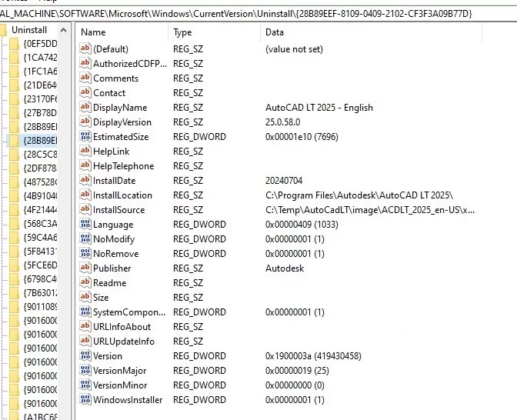Open the {487528 registry key
This screenshot has width=517, height=420.
point(40,182)
